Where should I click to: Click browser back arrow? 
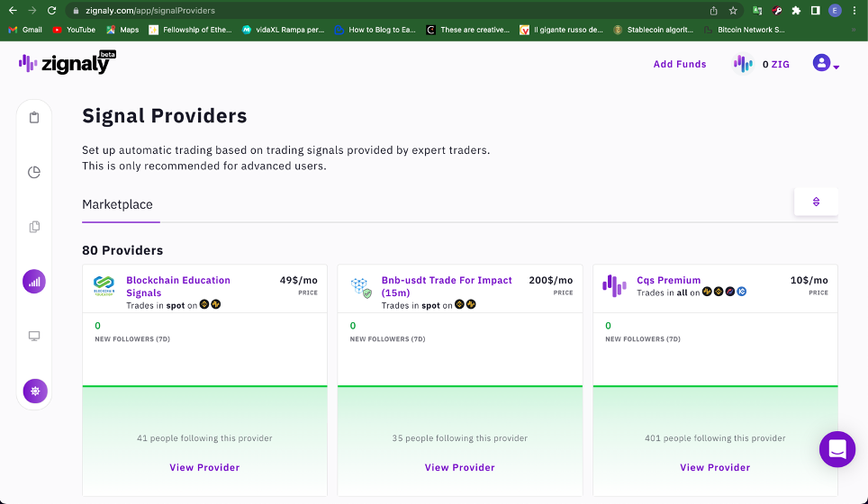13,11
